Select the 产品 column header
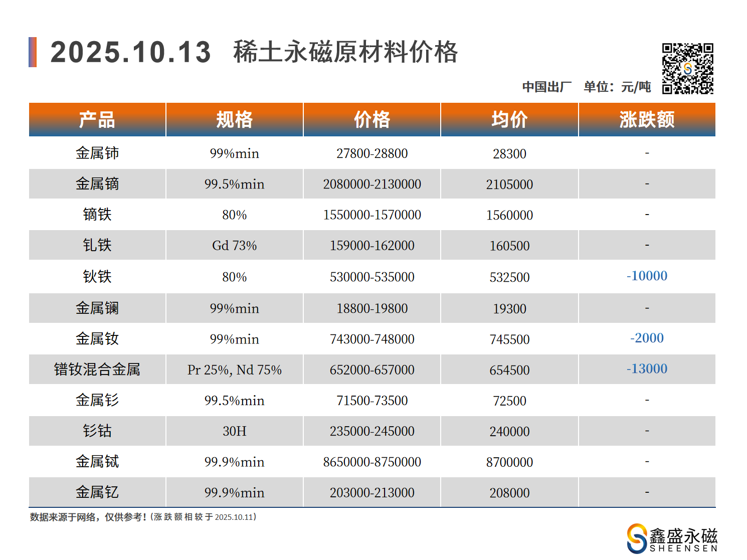 click(x=97, y=120)
